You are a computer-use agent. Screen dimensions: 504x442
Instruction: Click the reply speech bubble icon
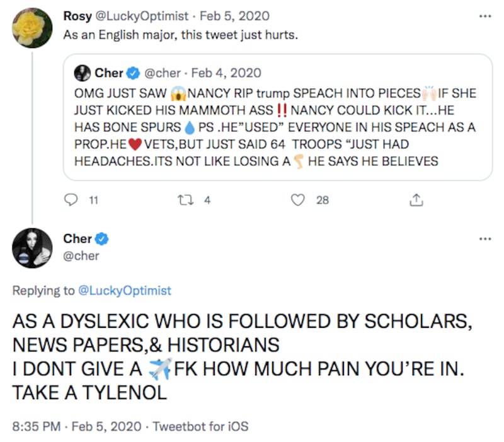point(71,200)
